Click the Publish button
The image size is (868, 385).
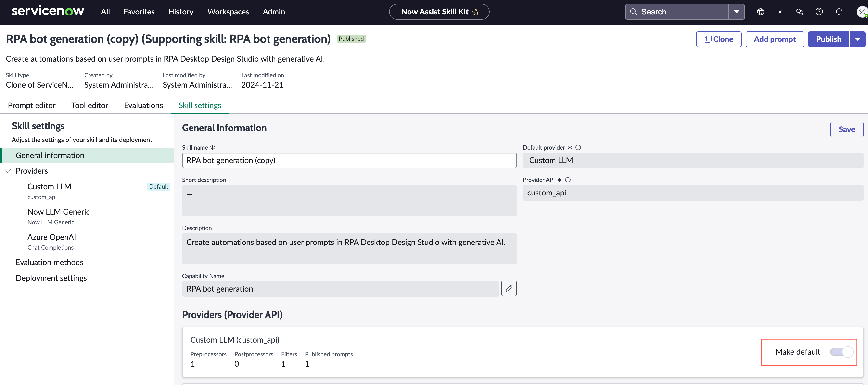pyautogui.click(x=828, y=39)
